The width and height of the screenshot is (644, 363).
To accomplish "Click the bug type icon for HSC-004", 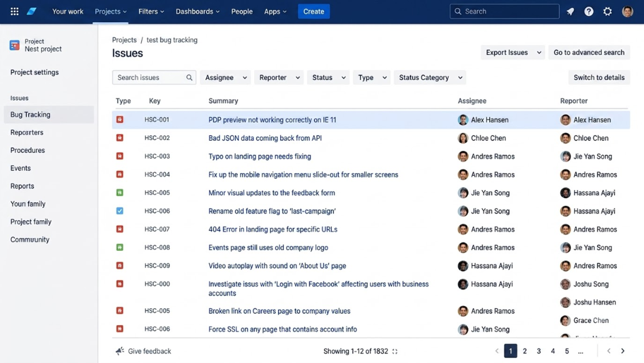I will coord(120,174).
